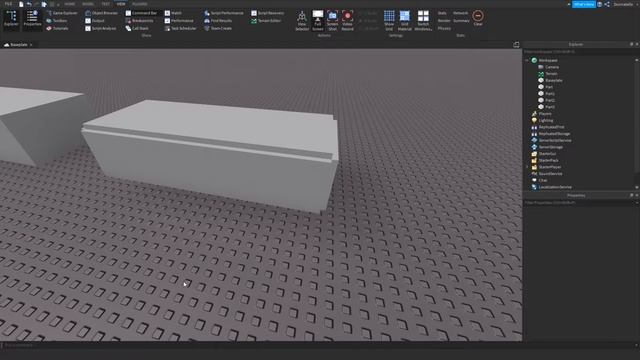Show the Output window

coord(95,21)
